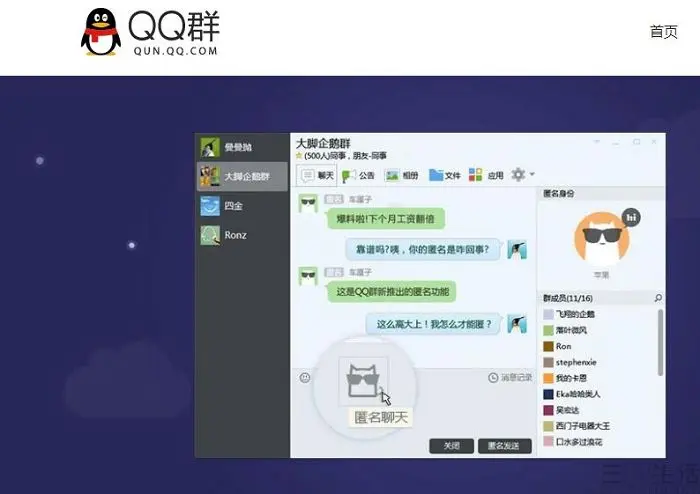Select the Ronz contact
The width and height of the screenshot is (700, 494).
click(x=242, y=235)
